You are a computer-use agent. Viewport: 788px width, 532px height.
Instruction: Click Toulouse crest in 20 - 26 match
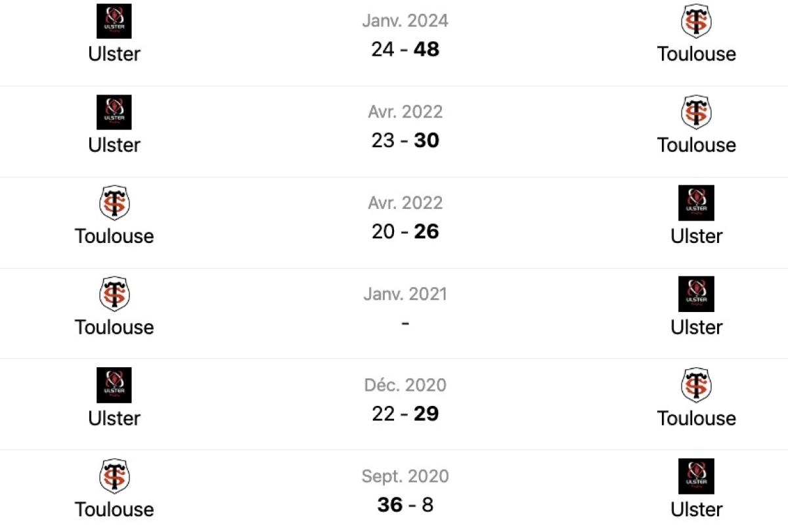point(114,203)
